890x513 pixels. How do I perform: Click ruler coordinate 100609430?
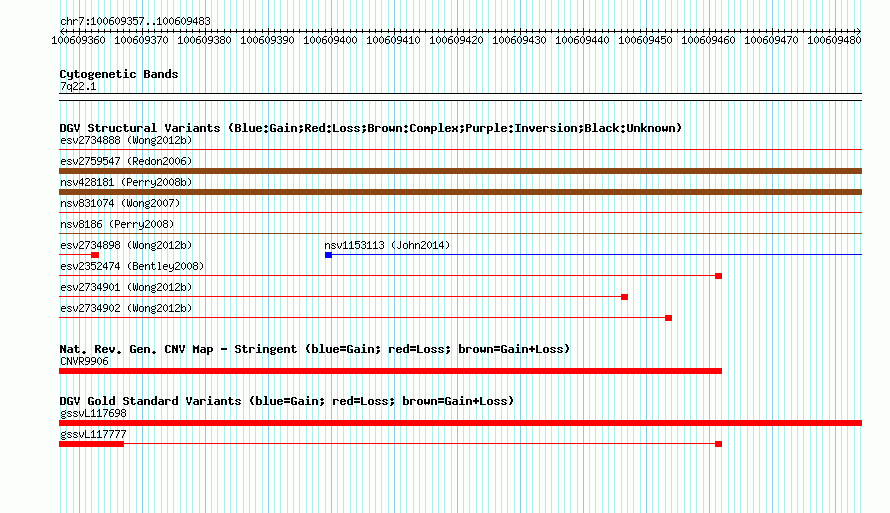[519, 40]
